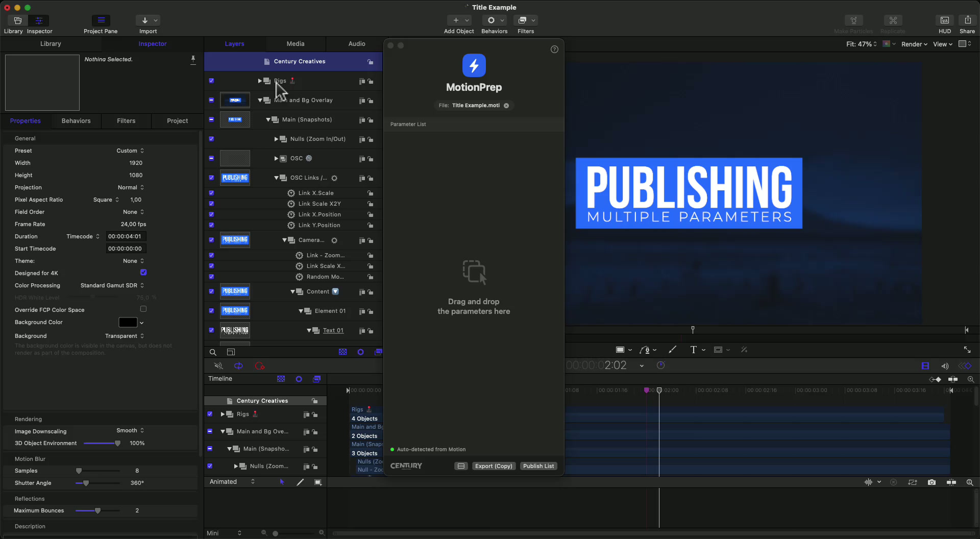Toggle visibility of Text 01 layer
Screen dimensions: 980x539
coord(211,330)
